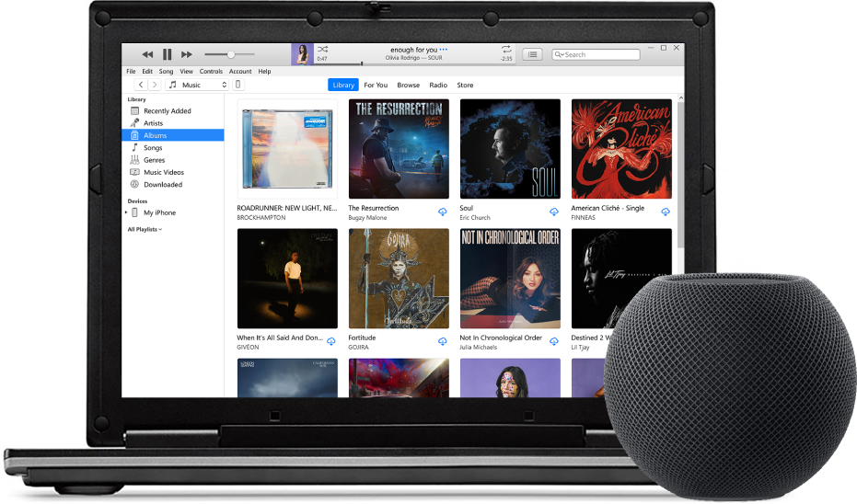Click the BROCKHAMPTON artist name
Screen dimensions: 857x504
(x=261, y=218)
